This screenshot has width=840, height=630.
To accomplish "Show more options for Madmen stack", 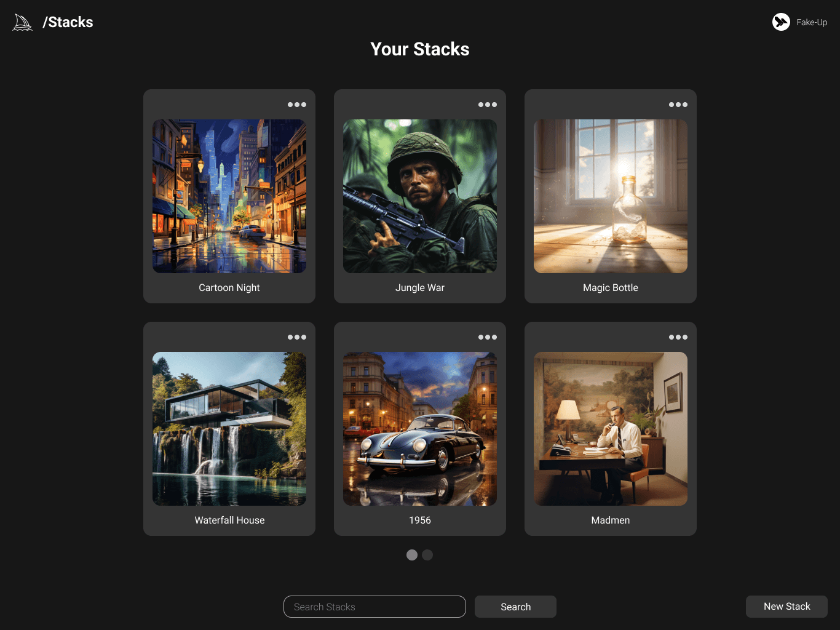I will 678,337.
